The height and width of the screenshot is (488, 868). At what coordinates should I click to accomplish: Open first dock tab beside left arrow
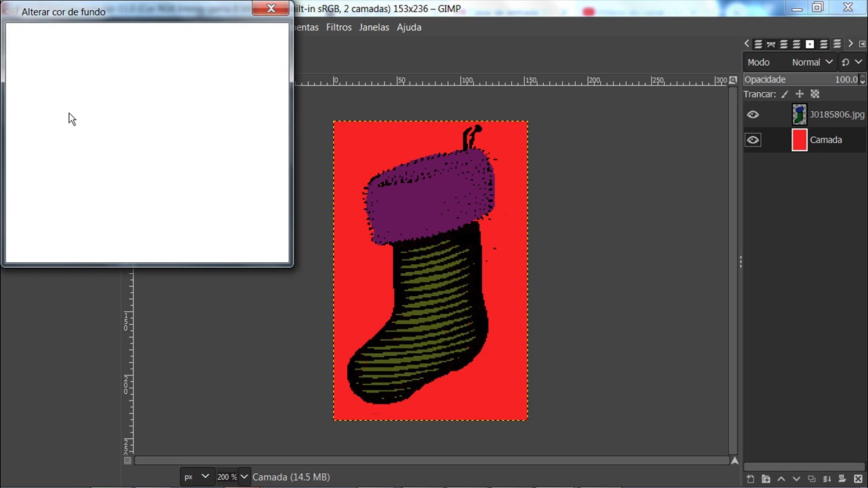[x=758, y=44]
